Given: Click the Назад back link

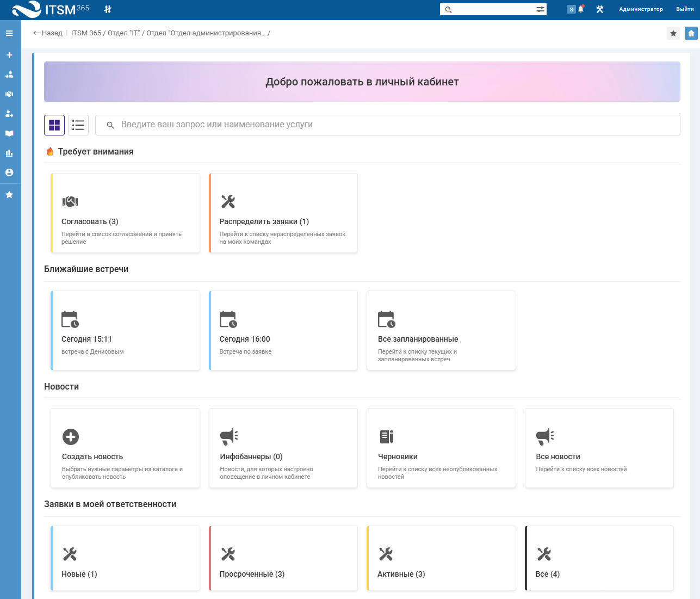Looking at the screenshot, I should pos(48,33).
